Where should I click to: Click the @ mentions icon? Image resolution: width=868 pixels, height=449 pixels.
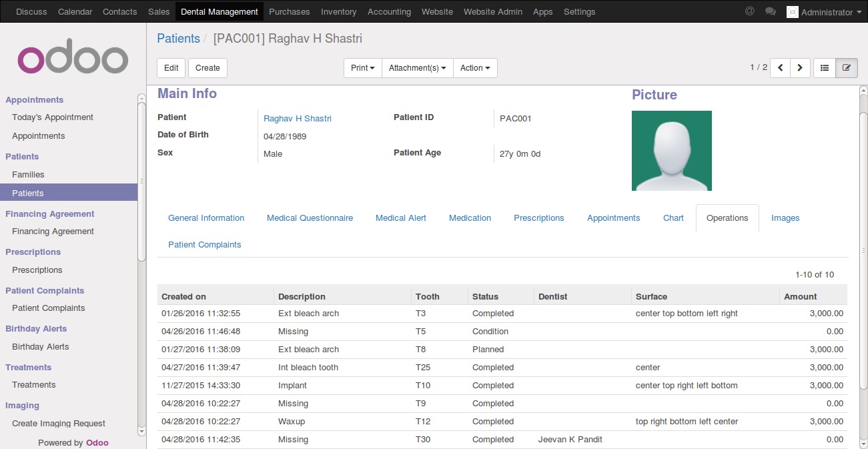(750, 12)
